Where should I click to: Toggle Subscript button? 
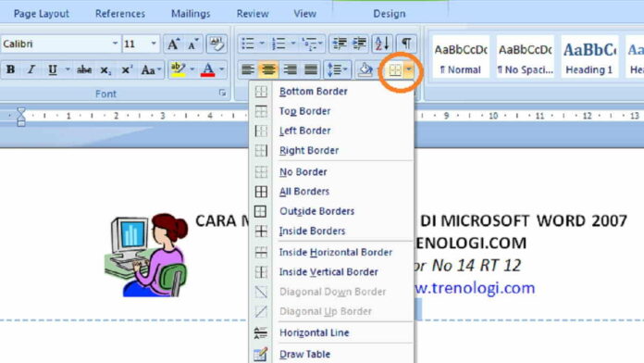pos(105,69)
